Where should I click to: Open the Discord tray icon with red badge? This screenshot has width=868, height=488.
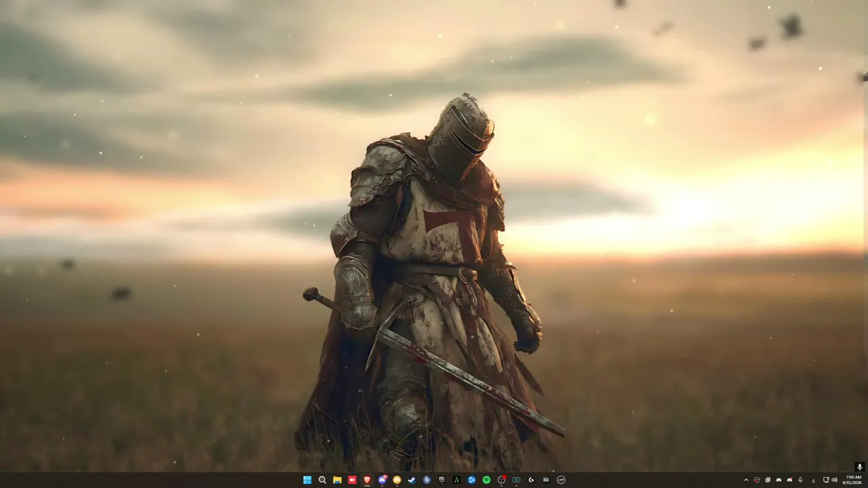coord(789,480)
